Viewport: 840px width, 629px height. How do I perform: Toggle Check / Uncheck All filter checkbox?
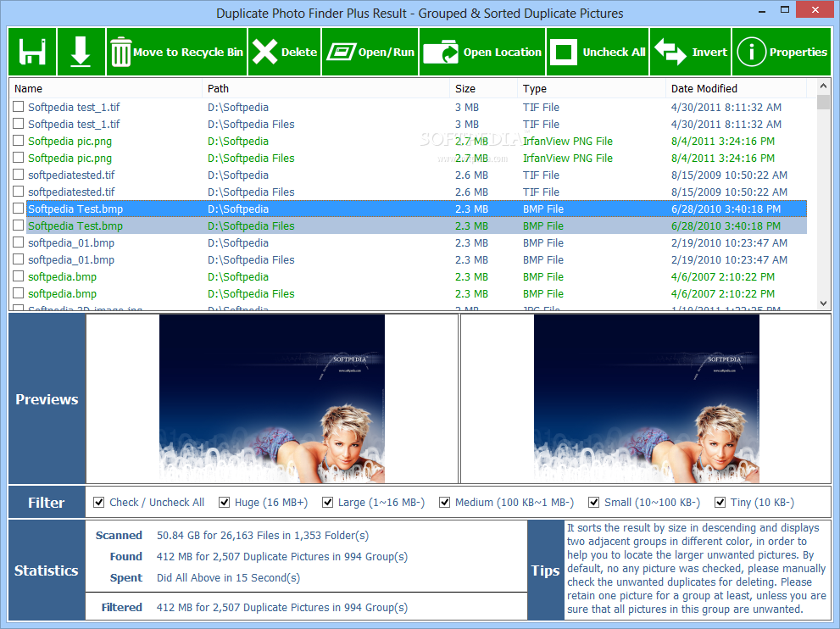[x=98, y=502]
